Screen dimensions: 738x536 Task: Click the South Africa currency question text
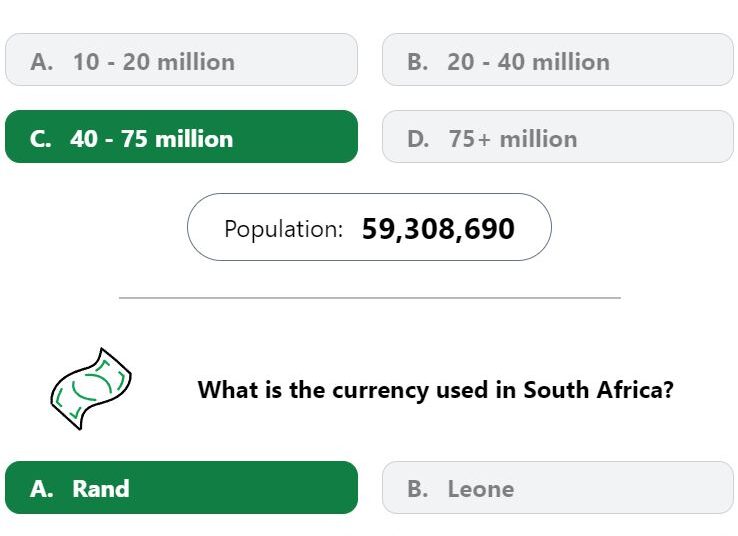(435, 390)
